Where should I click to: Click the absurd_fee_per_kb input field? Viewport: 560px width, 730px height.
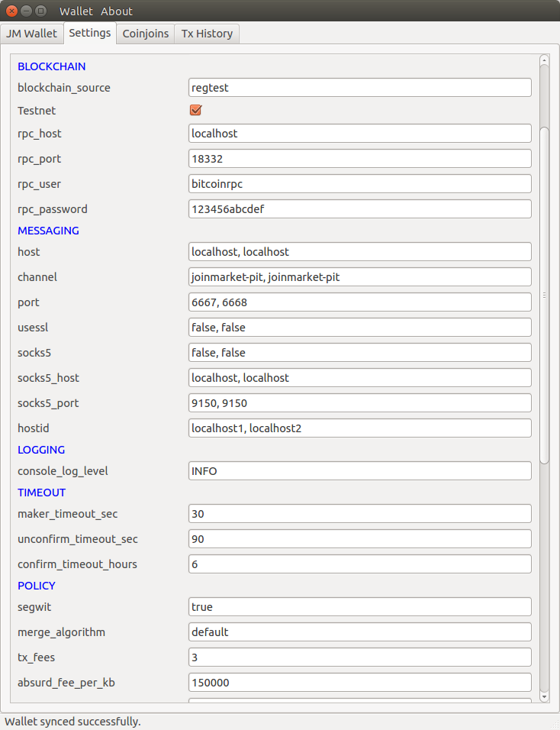359,683
